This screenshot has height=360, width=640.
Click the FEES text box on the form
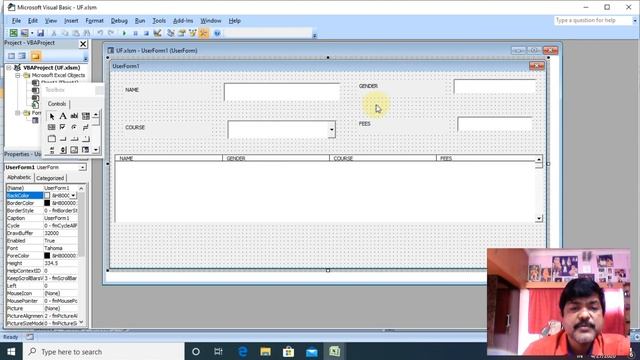[x=495, y=124]
